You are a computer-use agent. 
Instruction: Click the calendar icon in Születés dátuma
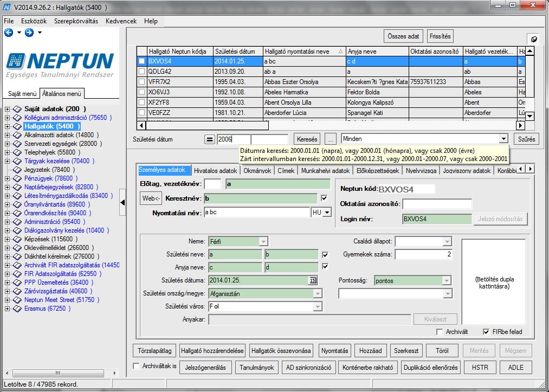(313, 280)
